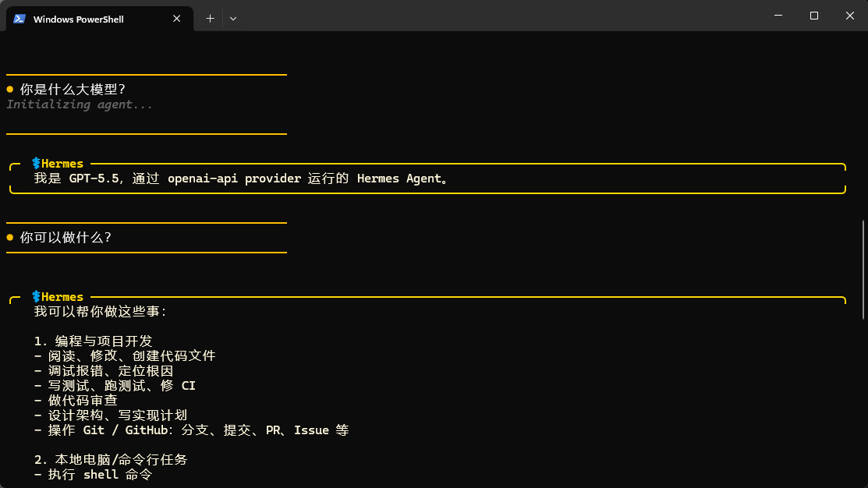868x488 pixels.
Task: Select the Windows PowerShell tab
Action: [100, 19]
